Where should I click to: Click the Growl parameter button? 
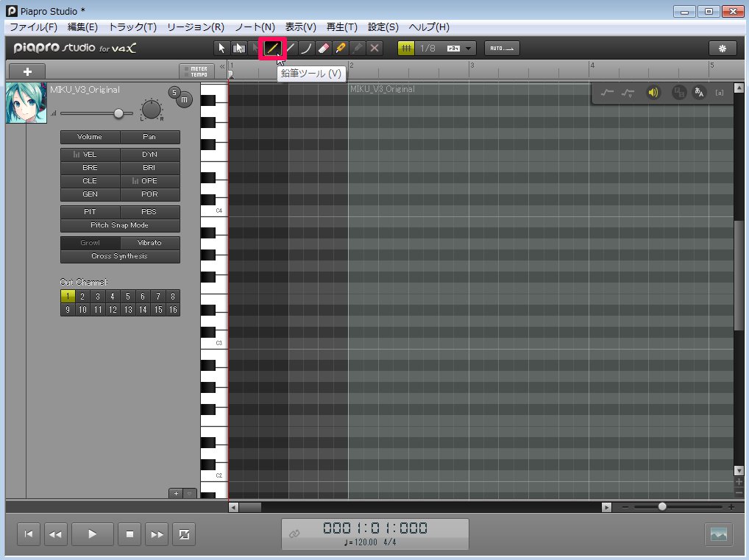coord(90,243)
